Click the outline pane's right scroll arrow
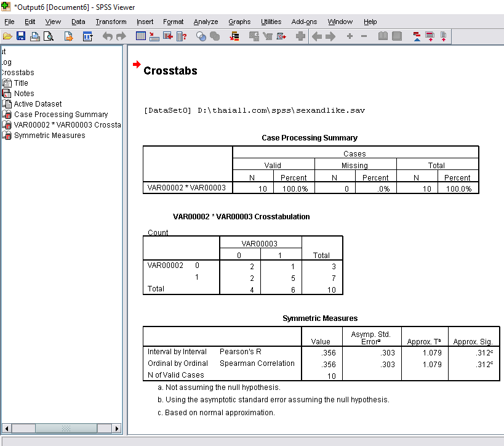This screenshot has width=504, height=446. 117,428
